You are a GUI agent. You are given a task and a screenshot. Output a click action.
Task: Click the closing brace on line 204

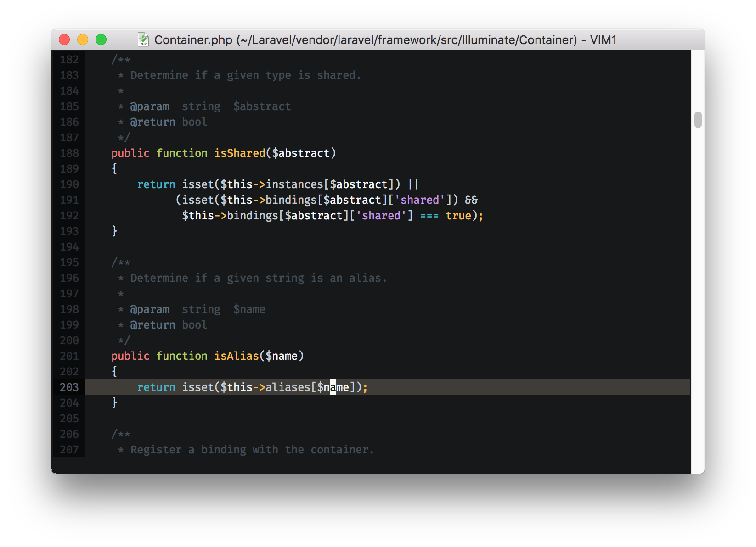(x=114, y=403)
